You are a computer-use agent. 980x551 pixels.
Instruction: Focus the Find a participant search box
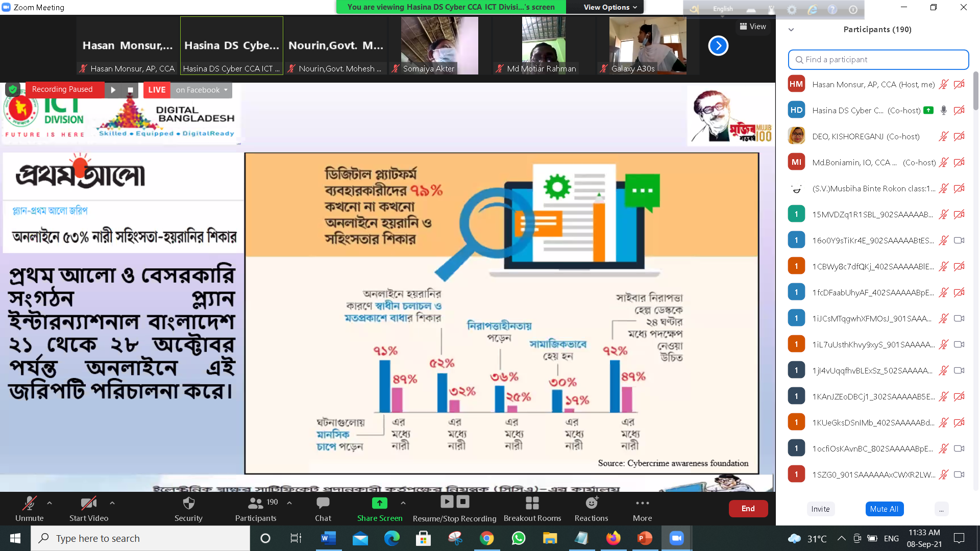click(878, 60)
